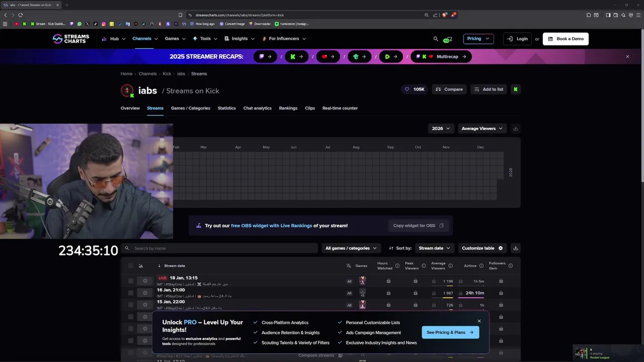Open the YouTube 2025 recap pill
Viewport: 644px width, 362px height.
click(x=328, y=57)
